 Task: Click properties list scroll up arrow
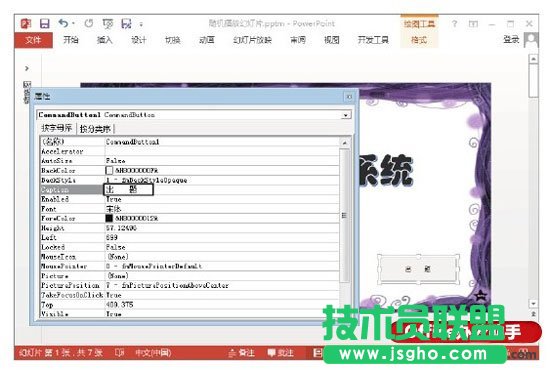point(344,142)
